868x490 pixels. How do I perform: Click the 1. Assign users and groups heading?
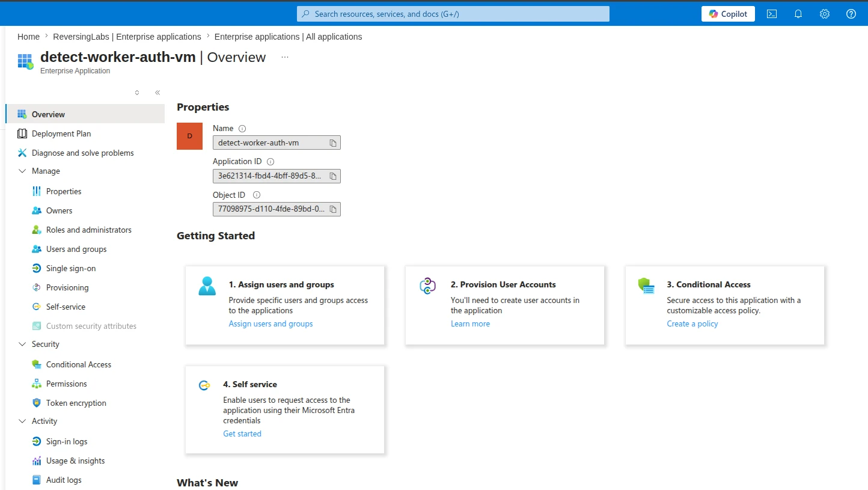281,284
